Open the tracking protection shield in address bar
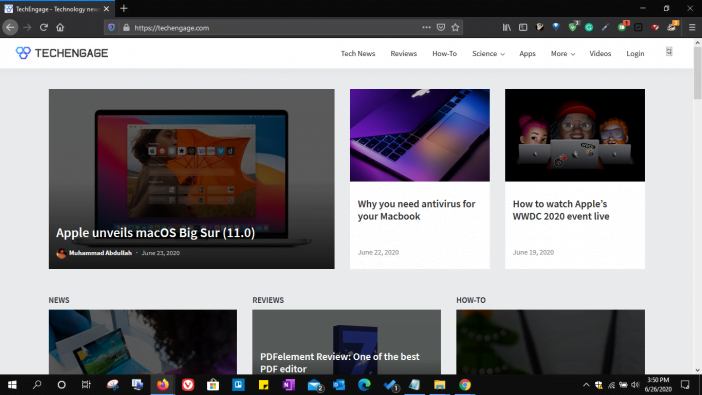This screenshot has height=395, width=702. coord(111,28)
